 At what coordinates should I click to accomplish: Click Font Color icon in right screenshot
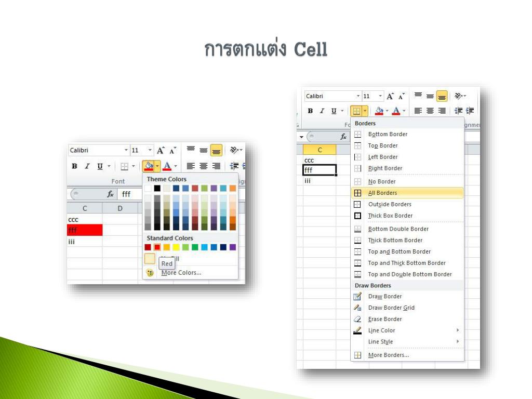(x=396, y=111)
